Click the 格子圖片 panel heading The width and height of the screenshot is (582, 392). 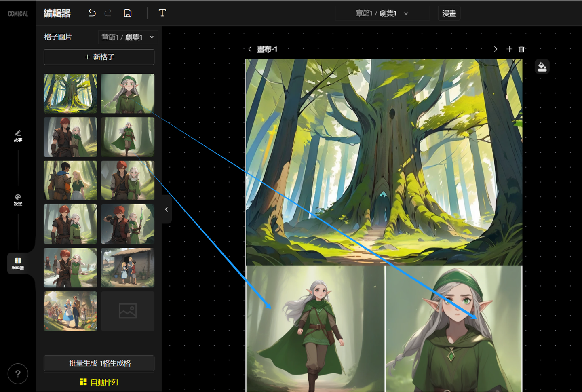(58, 37)
